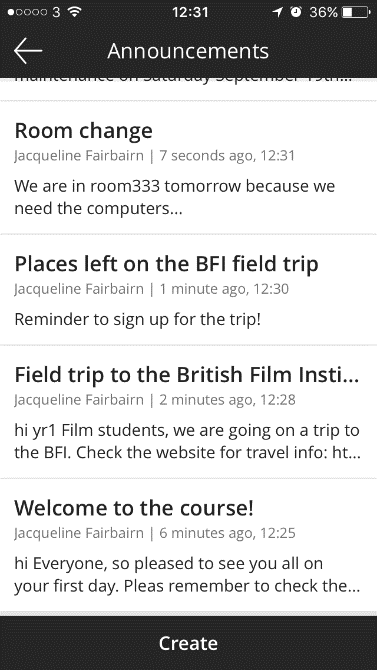Viewport: 377px width, 670px height.
Task: Tap the Wi-Fi status icon
Action: tap(74, 12)
